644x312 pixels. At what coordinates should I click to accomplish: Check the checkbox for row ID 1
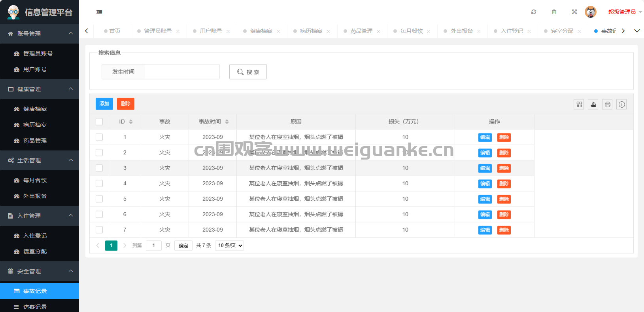(99, 137)
